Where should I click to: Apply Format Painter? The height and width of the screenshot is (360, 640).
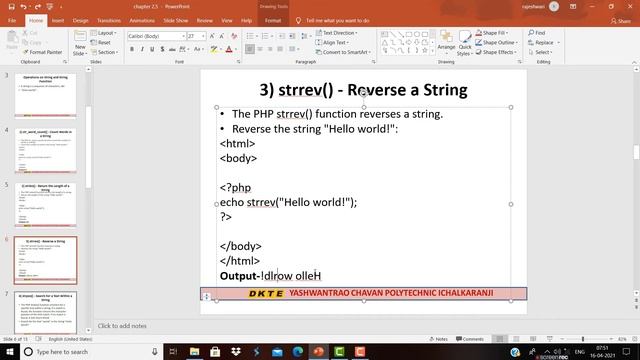coord(42,52)
